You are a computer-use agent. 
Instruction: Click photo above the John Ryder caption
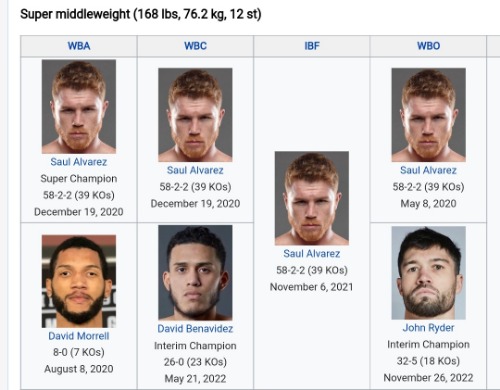pos(428,273)
